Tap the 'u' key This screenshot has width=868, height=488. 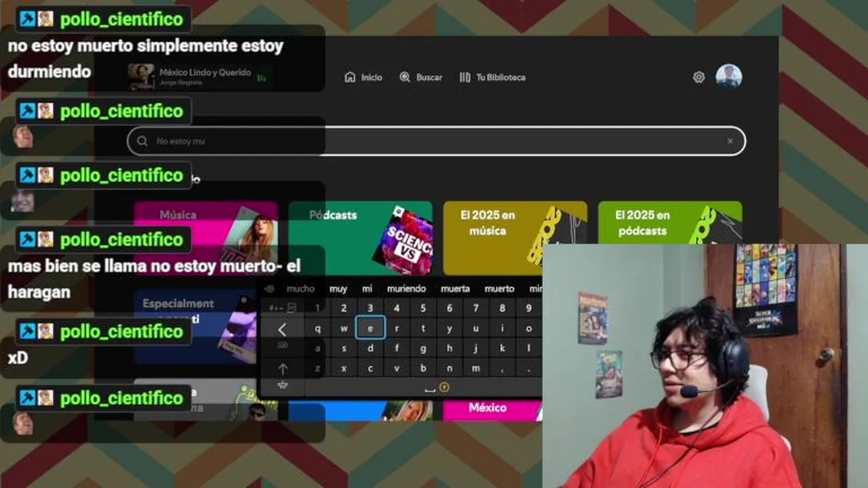476,329
